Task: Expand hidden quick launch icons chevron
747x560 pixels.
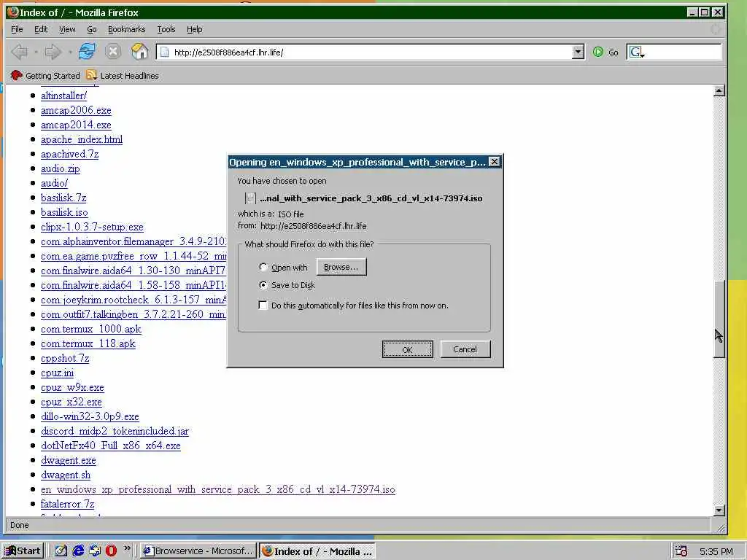Action: (x=127, y=548)
